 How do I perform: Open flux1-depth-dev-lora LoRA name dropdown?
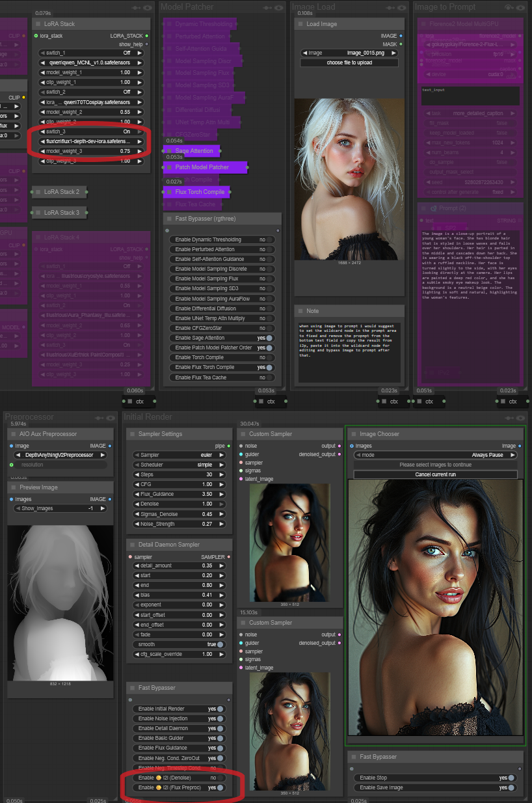pyautogui.click(x=90, y=141)
